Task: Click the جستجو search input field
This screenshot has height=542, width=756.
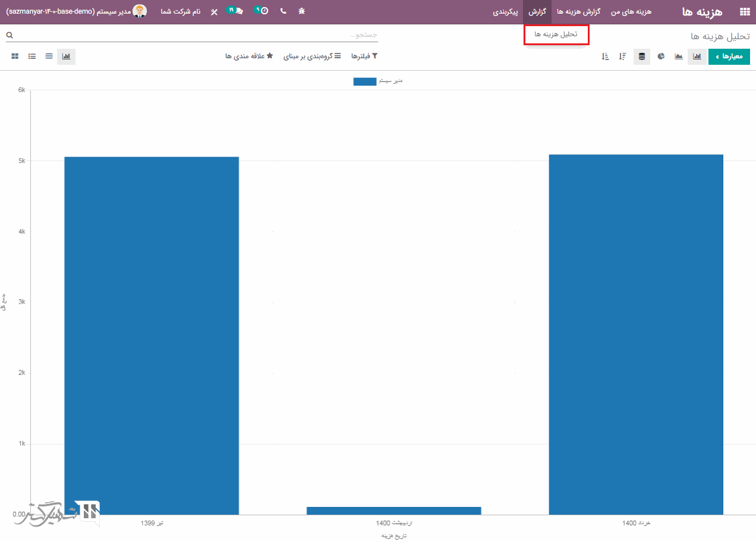Action: click(x=196, y=35)
